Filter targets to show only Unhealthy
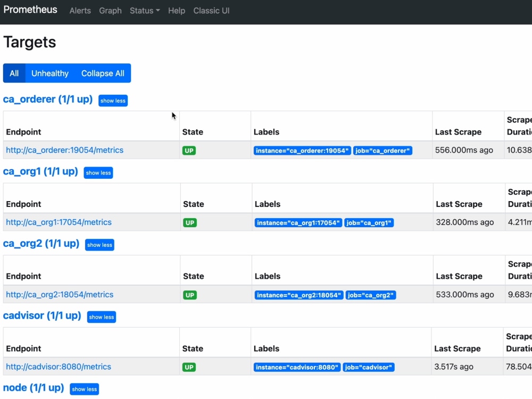Image resolution: width=532 pixels, height=399 pixels. [49, 73]
